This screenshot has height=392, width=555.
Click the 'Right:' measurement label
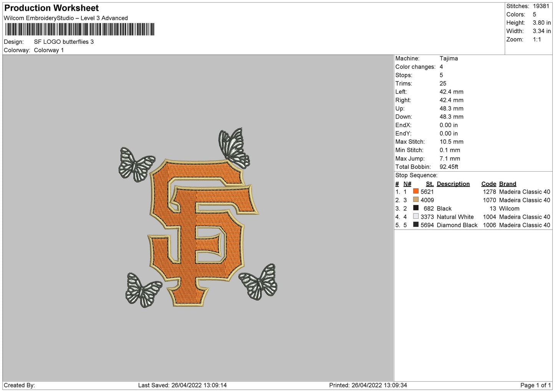403,100
